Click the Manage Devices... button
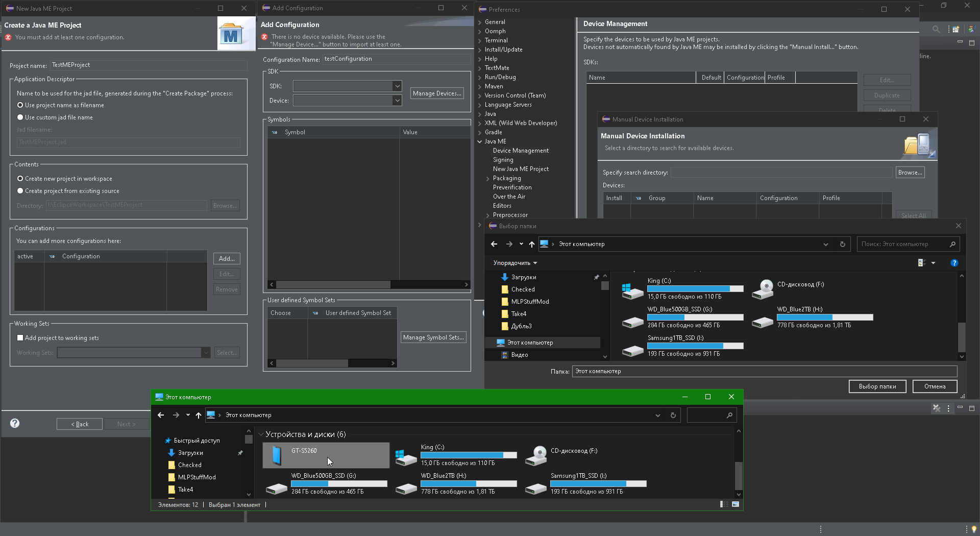This screenshot has width=980, height=536. 437,93
